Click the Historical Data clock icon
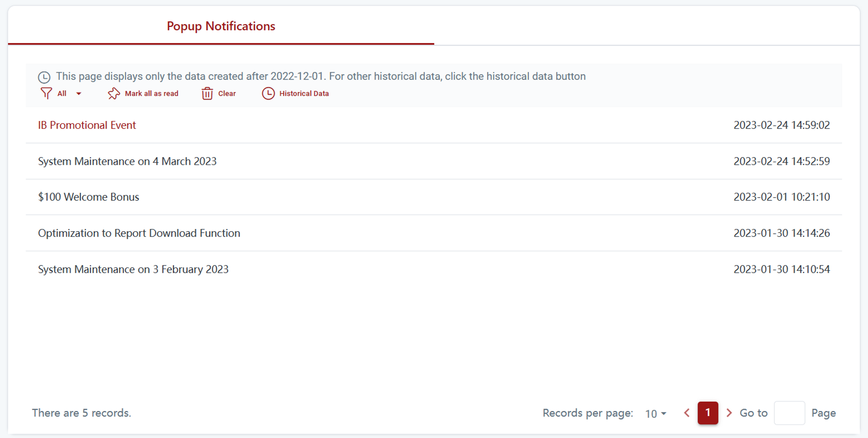The image size is (868, 438). (268, 93)
